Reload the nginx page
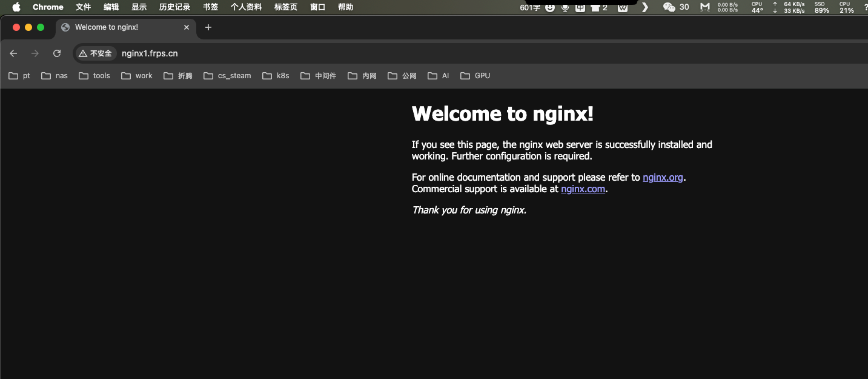Screen dimensions: 868x379 click(57, 53)
